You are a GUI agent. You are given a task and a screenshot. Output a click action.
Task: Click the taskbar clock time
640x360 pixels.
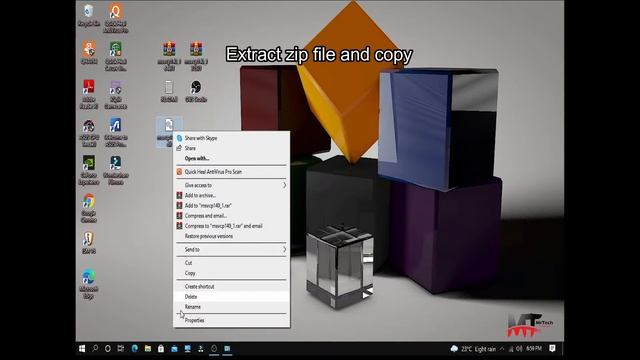[534, 349]
